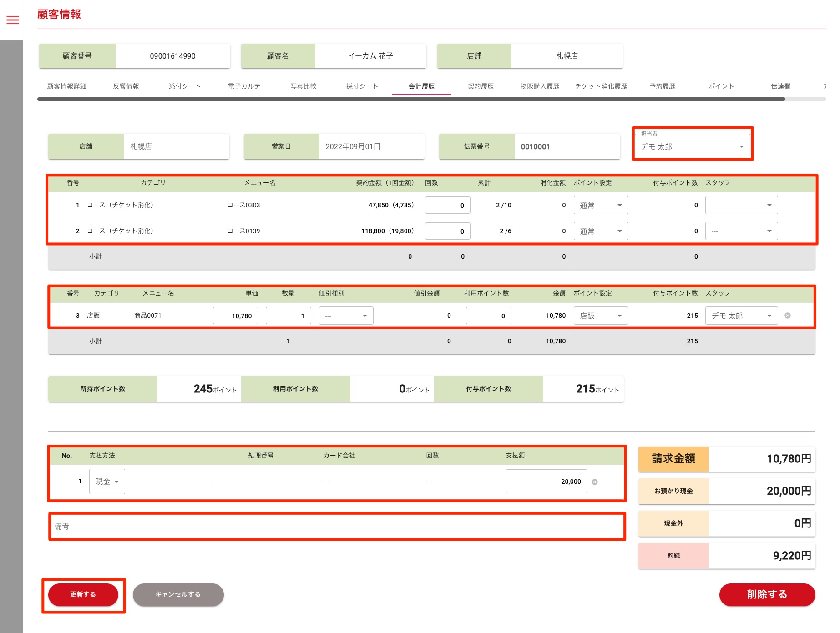Click the 支払額 20,000 input field
Screen dimensions: 840x633
[546, 482]
